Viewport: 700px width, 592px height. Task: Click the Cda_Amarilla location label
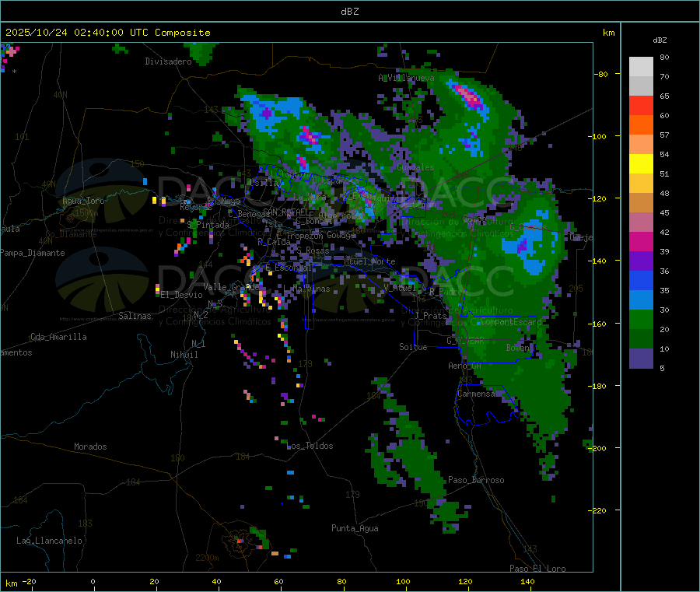[x=58, y=337]
